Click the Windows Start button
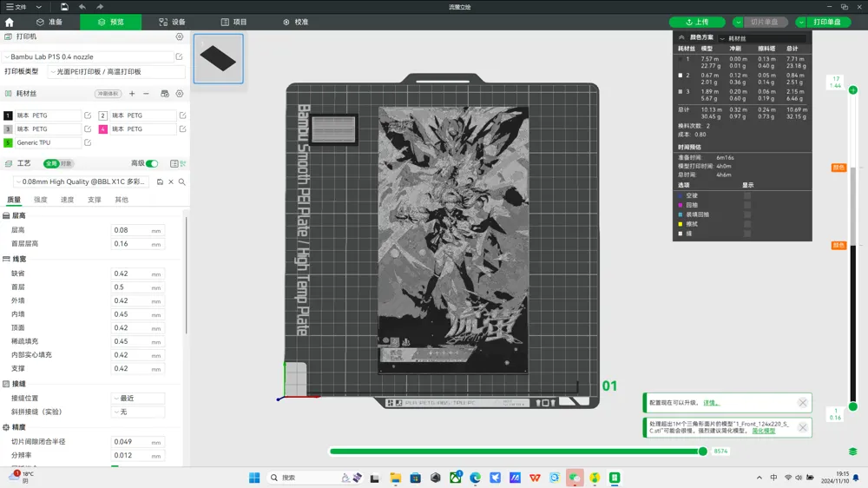This screenshot has width=868, height=488. coord(254,478)
